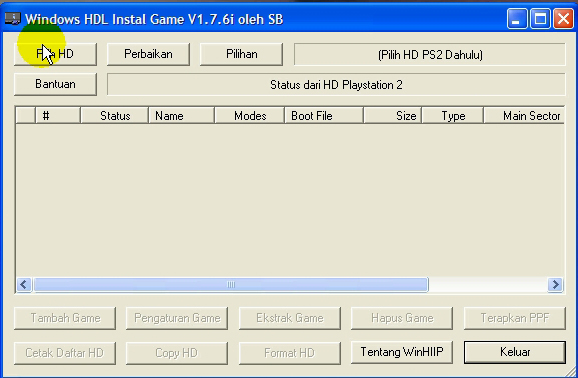Viewport: 578px width, 378px height.
Task: Click the Terapkan PPF button
Action: pos(515,318)
